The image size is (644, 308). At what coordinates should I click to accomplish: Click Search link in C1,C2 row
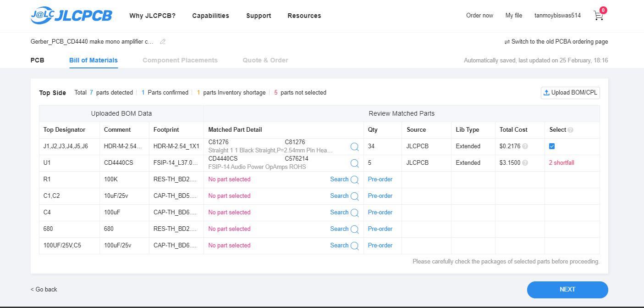pyautogui.click(x=339, y=196)
